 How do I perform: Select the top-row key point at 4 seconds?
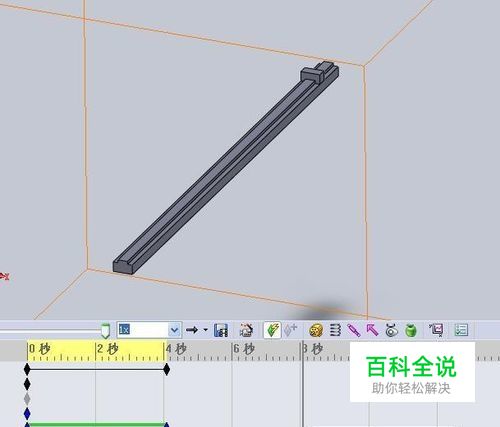(x=167, y=369)
